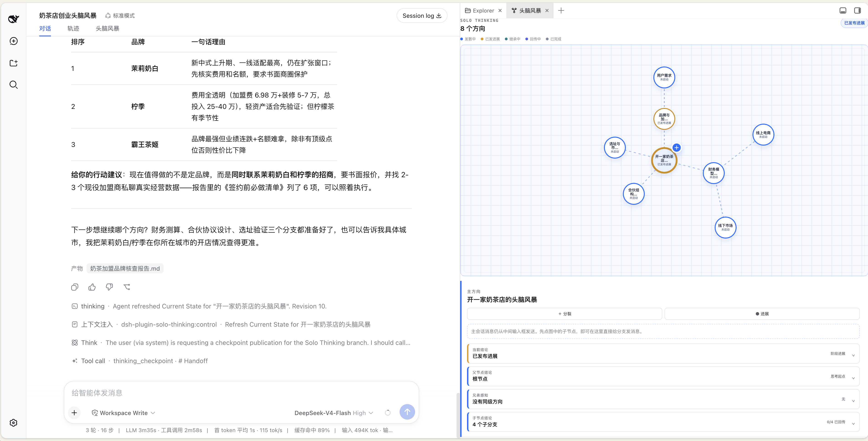Give thumbs up to the reply
Screen dimensions: 868x441
pyautogui.click(x=92, y=287)
